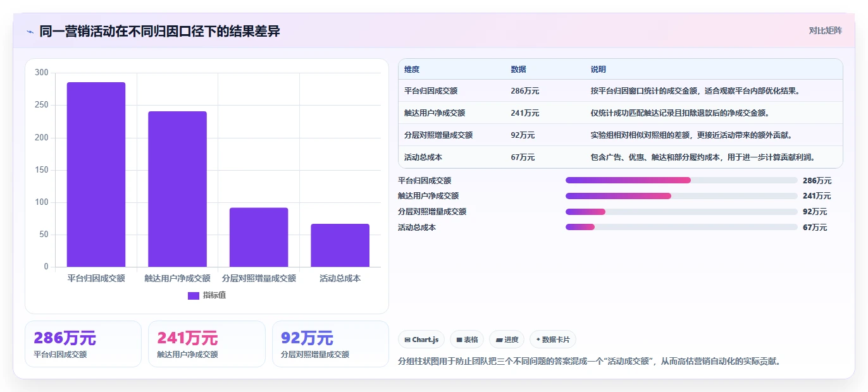This screenshot has width=868, height=392.
Task: Click 92万元 in the table
Action: click(x=523, y=135)
